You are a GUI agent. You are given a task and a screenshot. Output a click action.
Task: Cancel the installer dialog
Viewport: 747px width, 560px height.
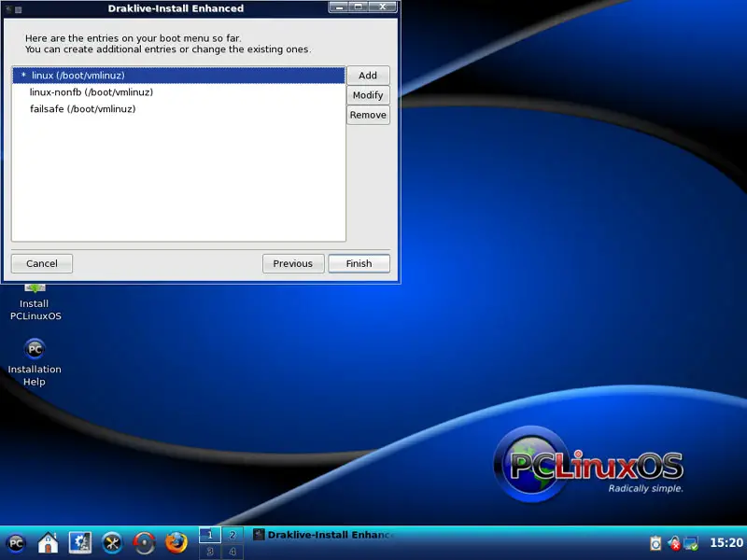point(42,263)
